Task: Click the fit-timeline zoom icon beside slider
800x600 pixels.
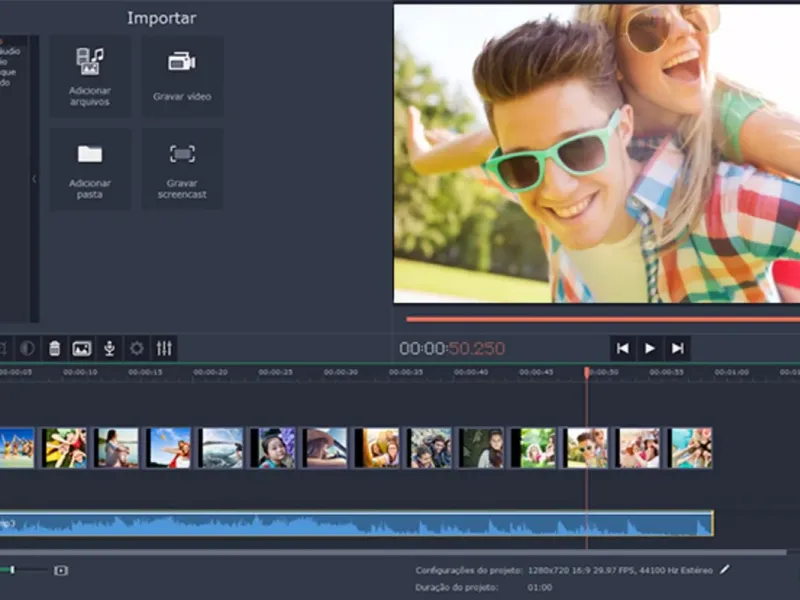Action: [x=61, y=570]
